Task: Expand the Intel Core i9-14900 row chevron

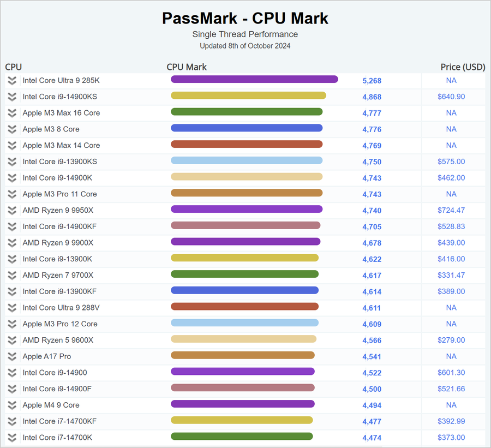Action: [12, 373]
